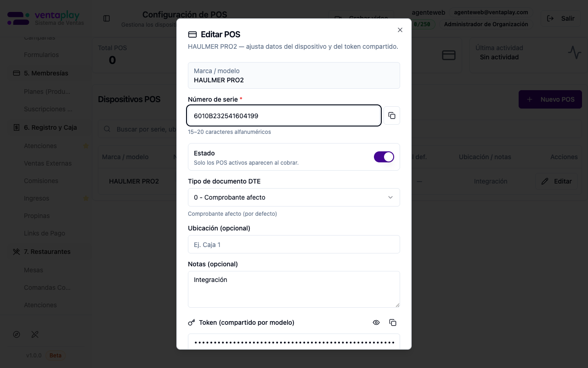Click the POS card icon in the stats panel
The image size is (588, 368).
(448, 54)
